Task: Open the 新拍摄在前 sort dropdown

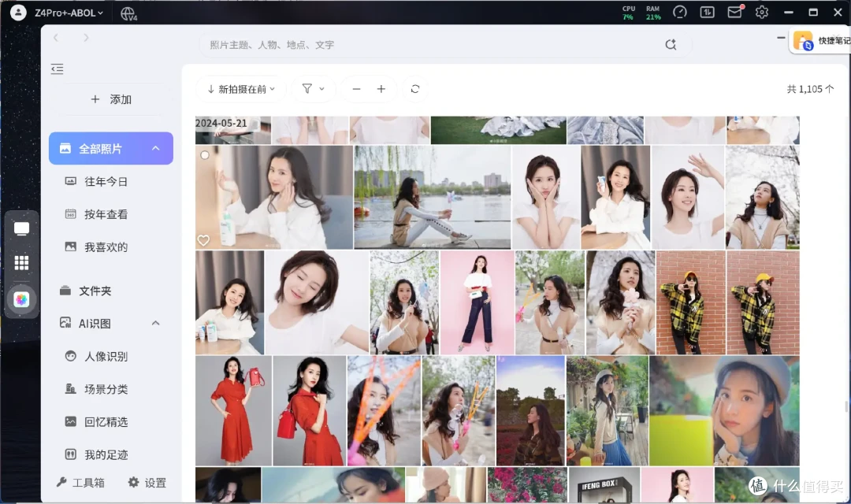Action: click(241, 89)
